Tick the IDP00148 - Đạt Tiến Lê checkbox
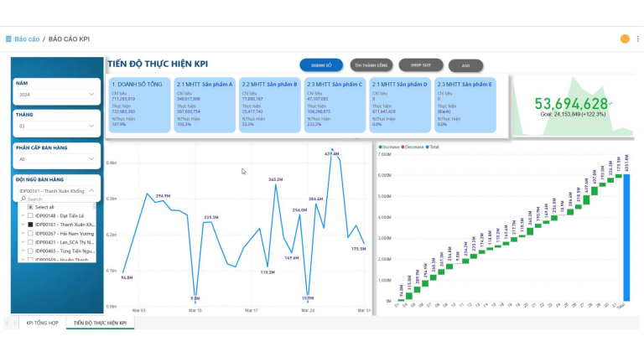Image resolution: width=644 pixels, height=362 pixels. point(31,215)
